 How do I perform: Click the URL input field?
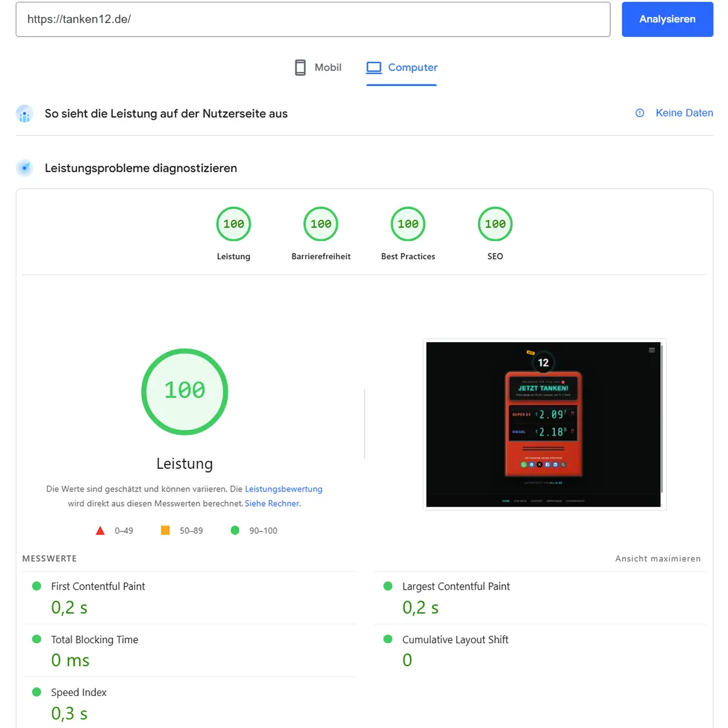312,19
